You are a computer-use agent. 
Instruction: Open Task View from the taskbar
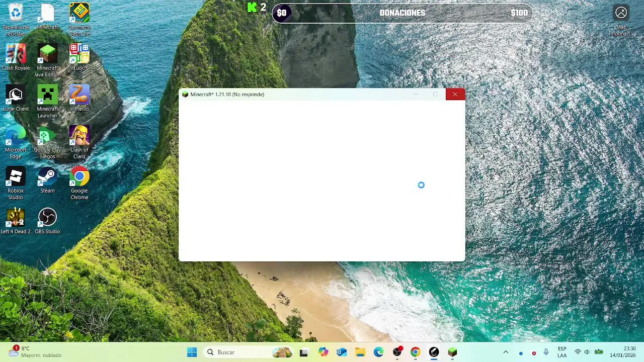[304, 352]
